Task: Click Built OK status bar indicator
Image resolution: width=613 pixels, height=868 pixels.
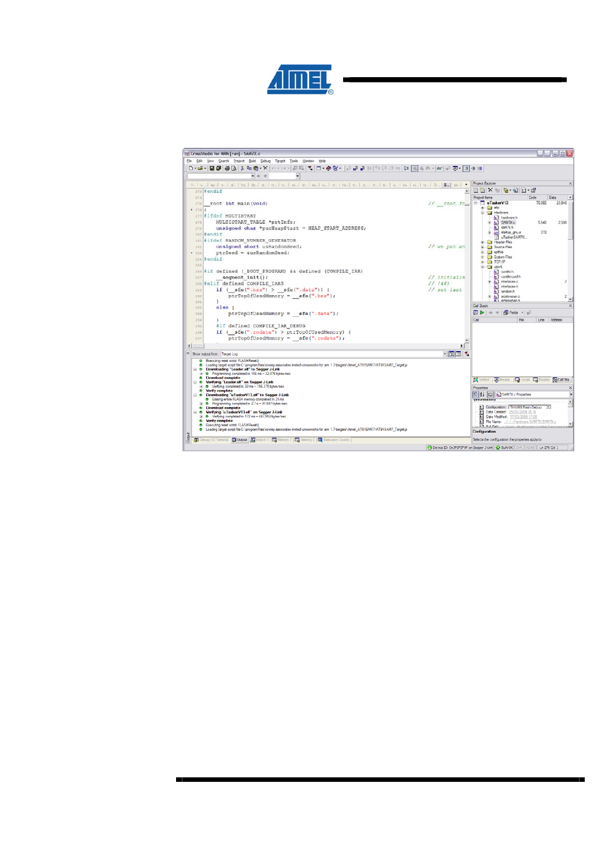Action: [504, 448]
